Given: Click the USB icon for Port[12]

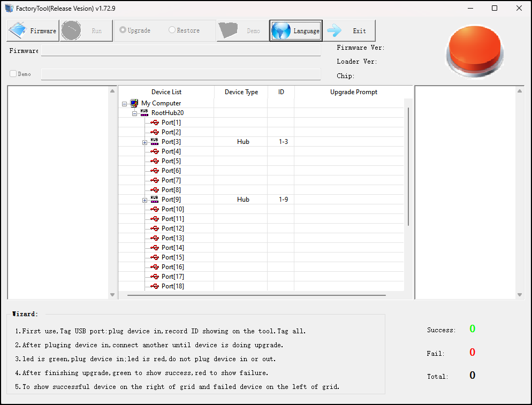Looking at the screenshot, I should (x=155, y=228).
